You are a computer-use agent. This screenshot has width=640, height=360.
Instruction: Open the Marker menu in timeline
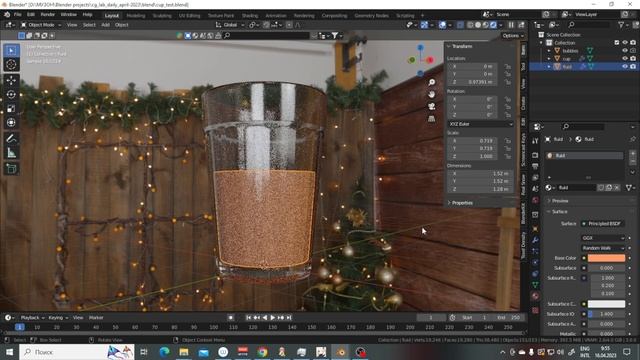pos(96,318)
